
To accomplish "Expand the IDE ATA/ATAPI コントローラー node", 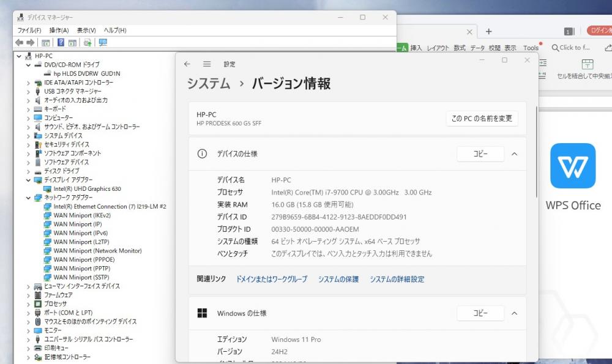I will point(28,83).
